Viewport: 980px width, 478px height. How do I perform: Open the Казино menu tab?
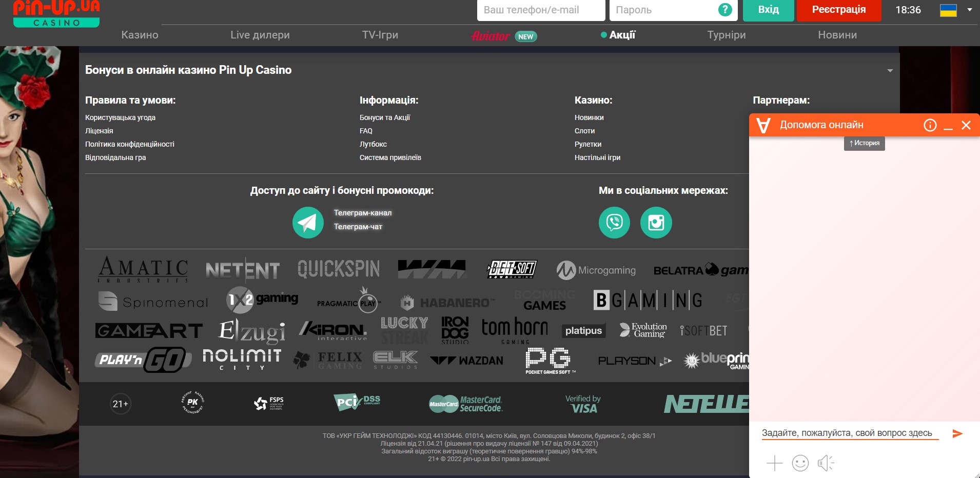[140, 35]
